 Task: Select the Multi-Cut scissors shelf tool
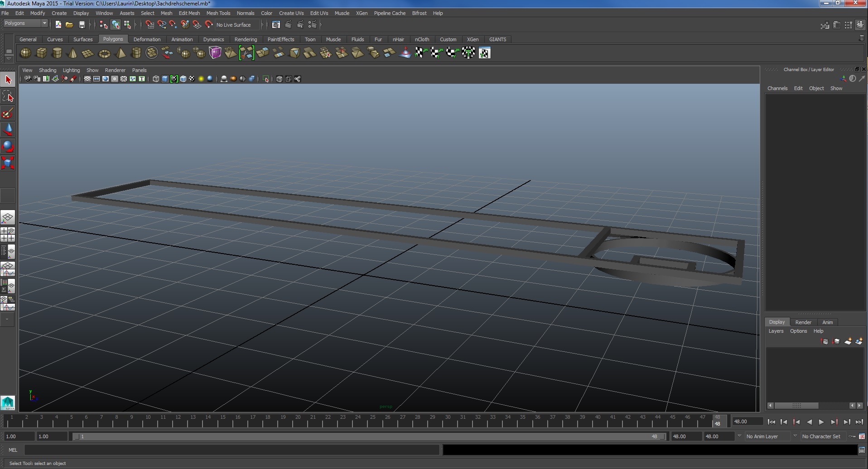point(246,53)
